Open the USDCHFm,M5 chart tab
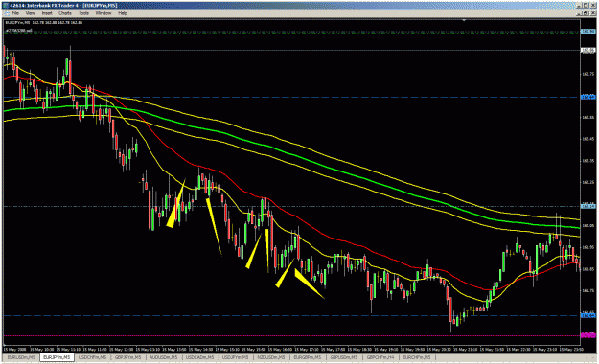Viewport: 599px width, 364px height. click(92, 357)
